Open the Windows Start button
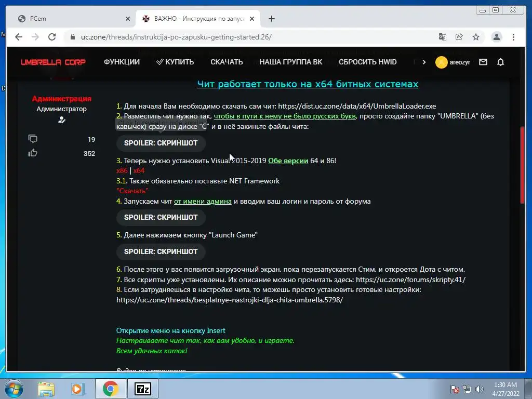Screen dimensions: 532x399 coord(14,389)
